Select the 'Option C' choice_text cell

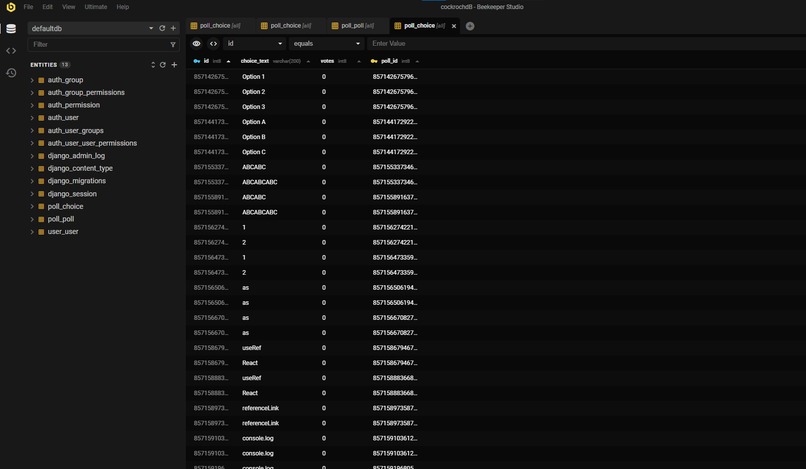[253, 152]
